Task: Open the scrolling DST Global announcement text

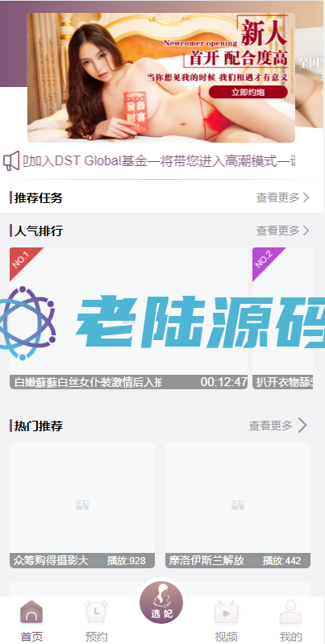Action: point(159,161)
